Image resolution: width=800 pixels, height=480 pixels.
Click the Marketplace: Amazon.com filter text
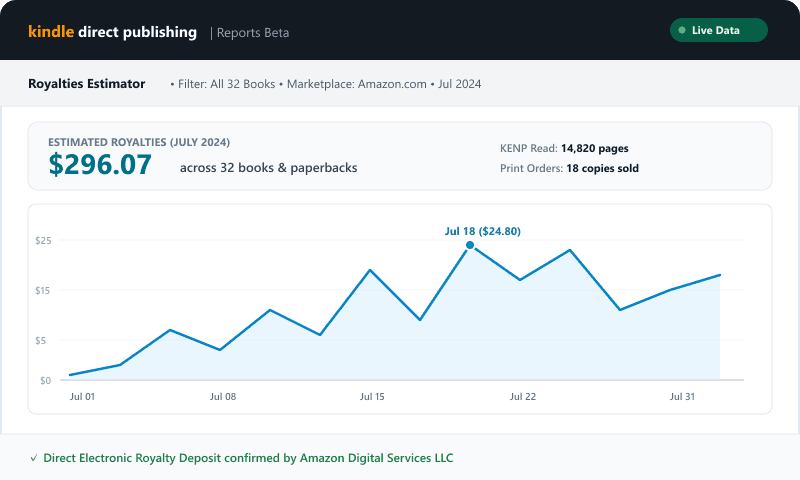pos(357,84)
